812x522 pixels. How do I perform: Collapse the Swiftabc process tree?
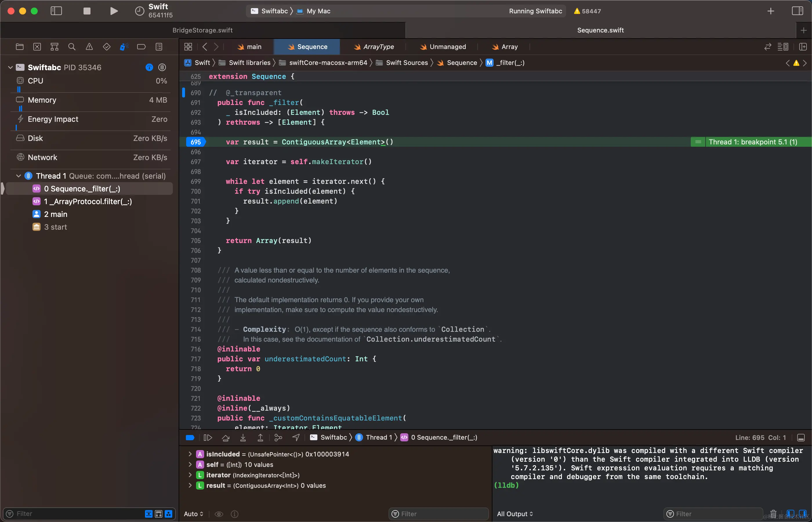pyautogui.click(x=10, y=68)
